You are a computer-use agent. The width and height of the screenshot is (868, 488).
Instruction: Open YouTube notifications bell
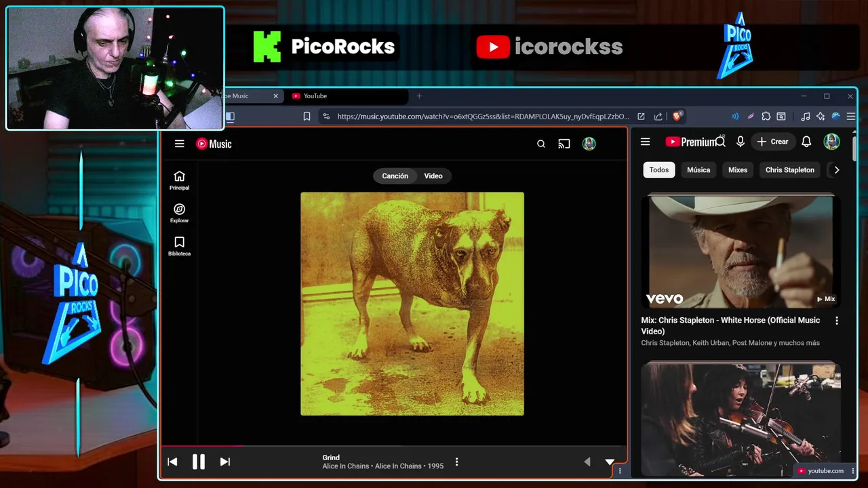806,142
